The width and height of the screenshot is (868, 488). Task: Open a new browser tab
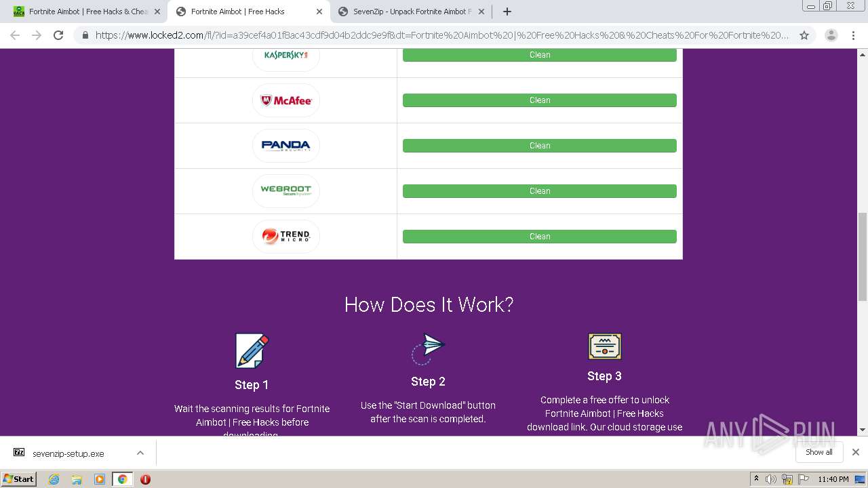[507, 12]
